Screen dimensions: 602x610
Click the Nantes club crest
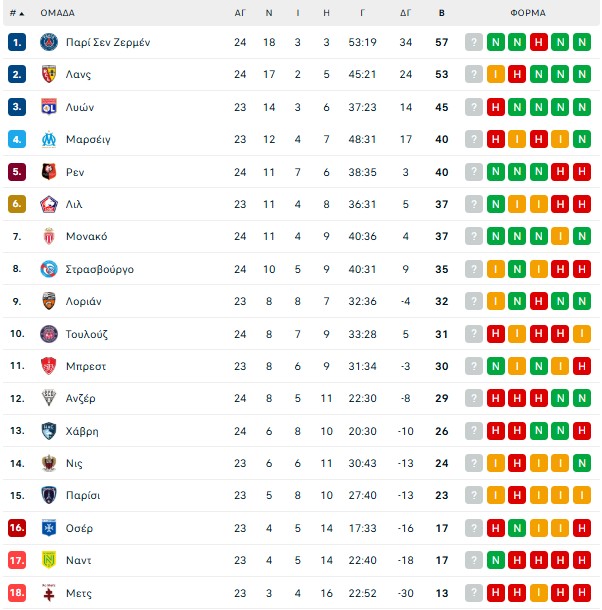[48, 561]
